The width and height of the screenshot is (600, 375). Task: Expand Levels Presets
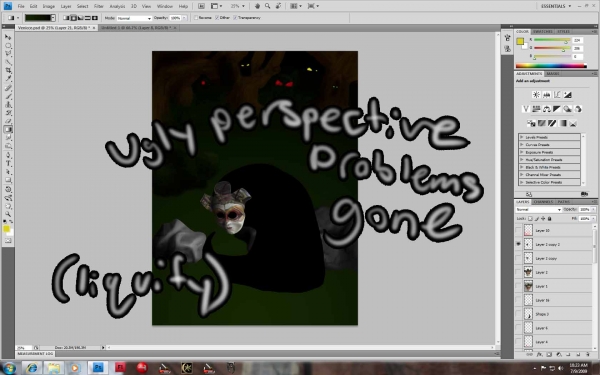pyautogui.click(x=521, y=137)
